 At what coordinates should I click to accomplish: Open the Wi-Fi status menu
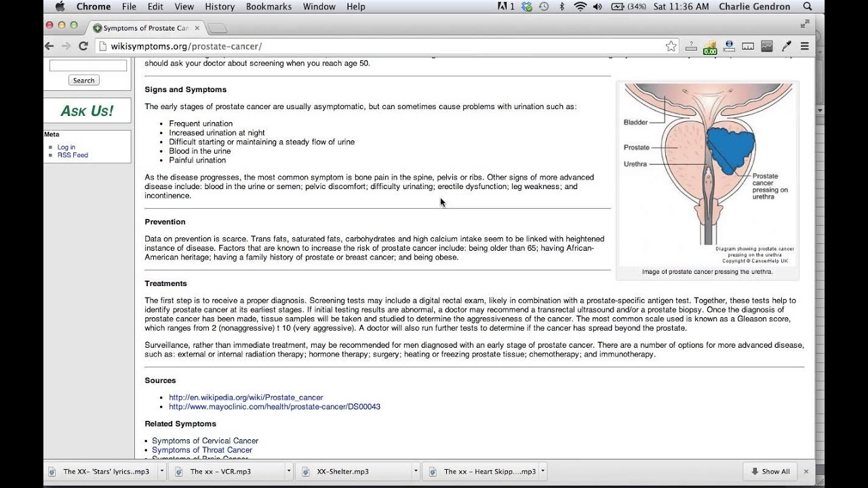tap(580, 7)
